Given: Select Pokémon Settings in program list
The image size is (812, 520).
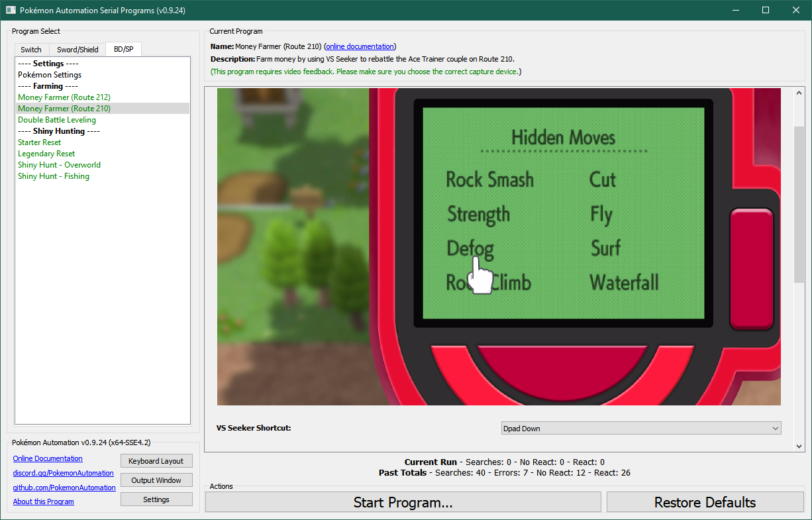Looking at the screenshot, I should click(50, 75).
